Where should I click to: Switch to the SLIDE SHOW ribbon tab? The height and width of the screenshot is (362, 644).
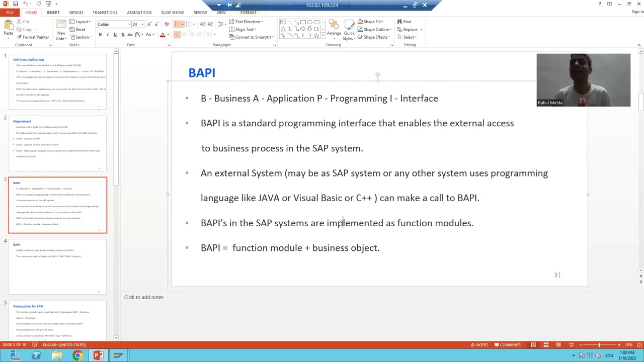click(x=172, y=13)
